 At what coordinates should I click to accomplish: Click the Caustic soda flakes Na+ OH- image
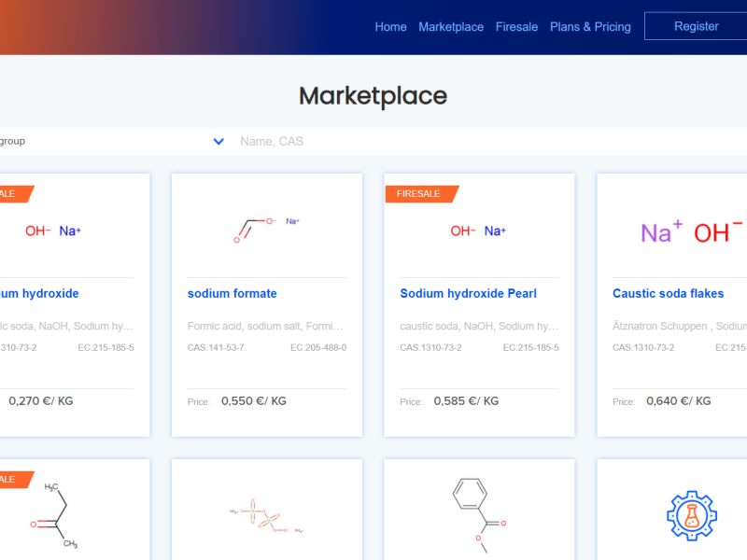tap(692, 231)
